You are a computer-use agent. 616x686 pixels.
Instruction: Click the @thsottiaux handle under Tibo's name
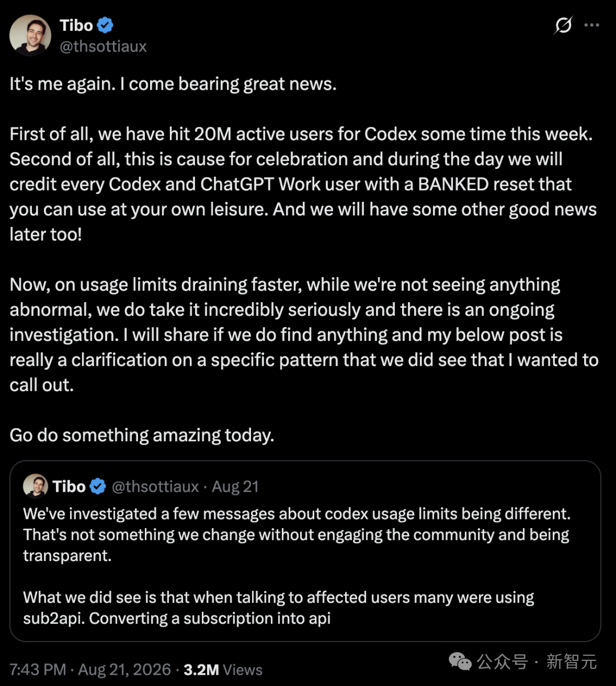click(x=103, y=46)
